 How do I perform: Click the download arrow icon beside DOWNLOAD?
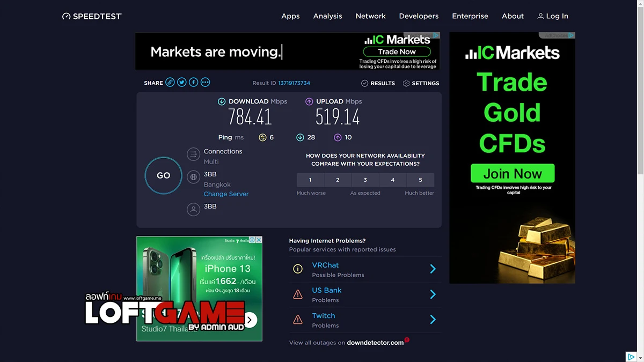(x=222, y=101)
